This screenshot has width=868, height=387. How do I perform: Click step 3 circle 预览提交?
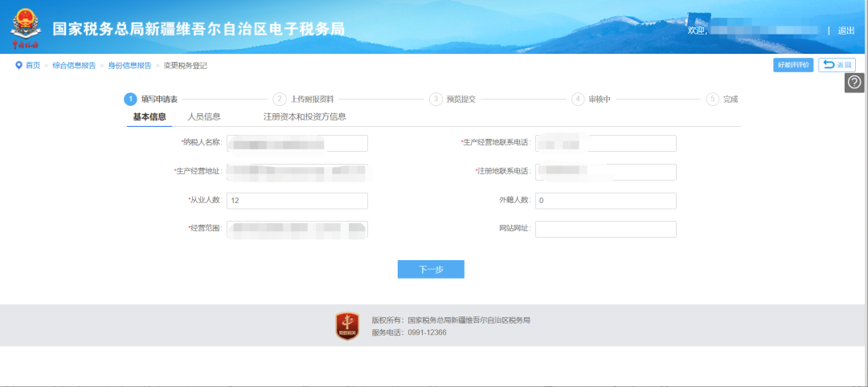[436, 100]
